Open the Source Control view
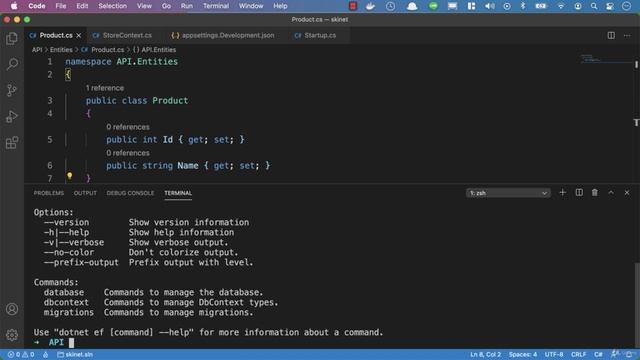Viewport: 640px width, 360px height. 12,90
